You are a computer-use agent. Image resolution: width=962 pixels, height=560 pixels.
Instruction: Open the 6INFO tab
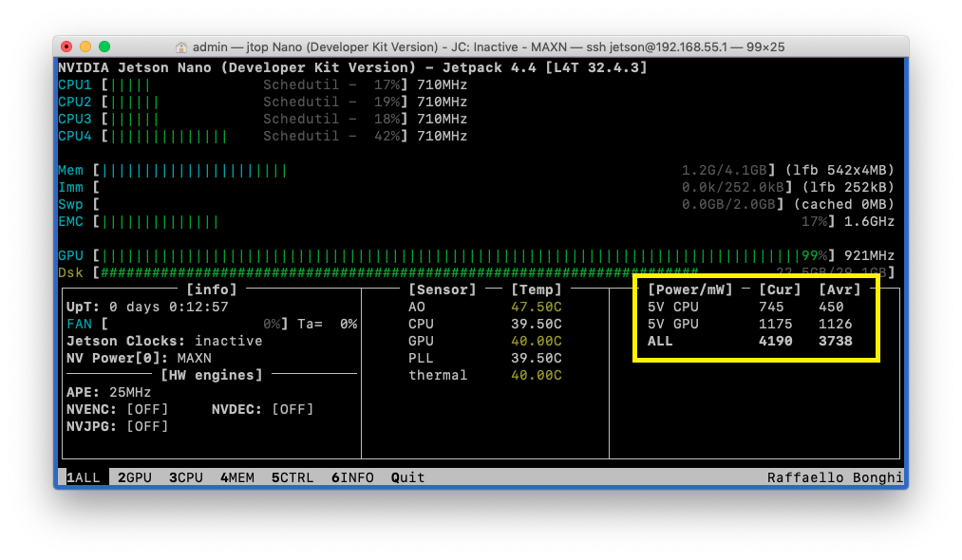(352, 477)
